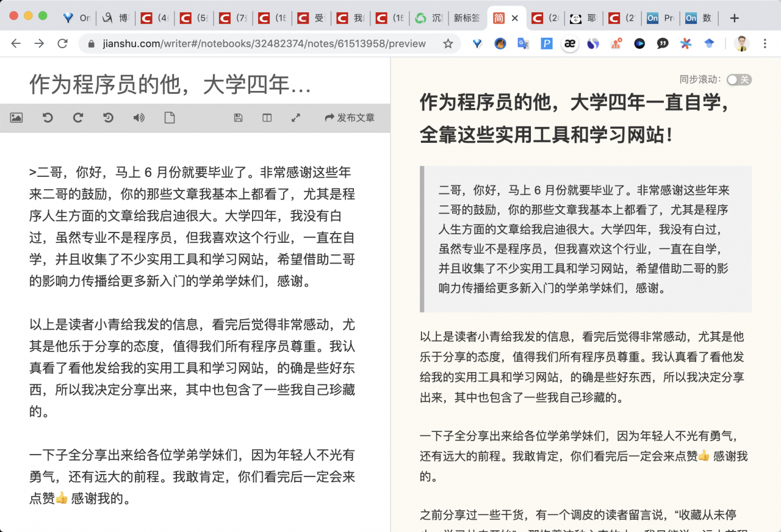781x532 pixels.
Task: Open the Google Translate extension
Action: (523, 43)
